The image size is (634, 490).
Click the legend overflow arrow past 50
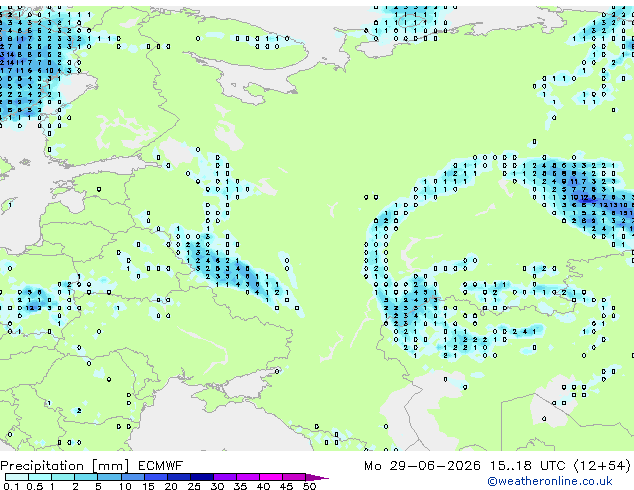pyautogui.click(x=317, y=477)
